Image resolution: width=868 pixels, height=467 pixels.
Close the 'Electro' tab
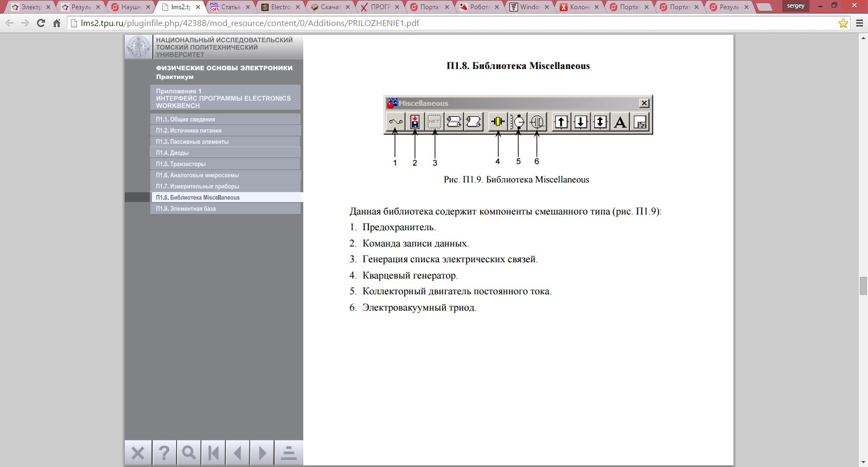click(x=298, y=7)
